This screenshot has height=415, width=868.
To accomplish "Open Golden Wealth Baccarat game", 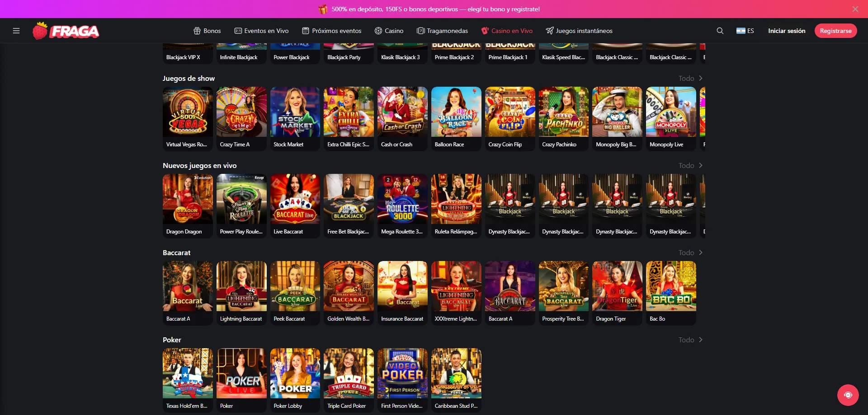I will [x=349, y=293].
